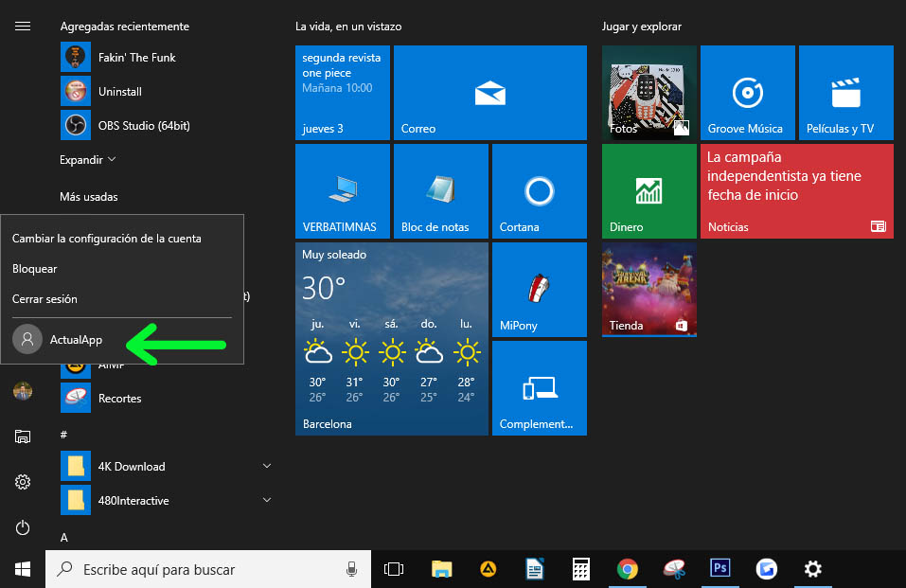
Task: Click the La vida, en un vistazo group title
Action: (348, 26)
